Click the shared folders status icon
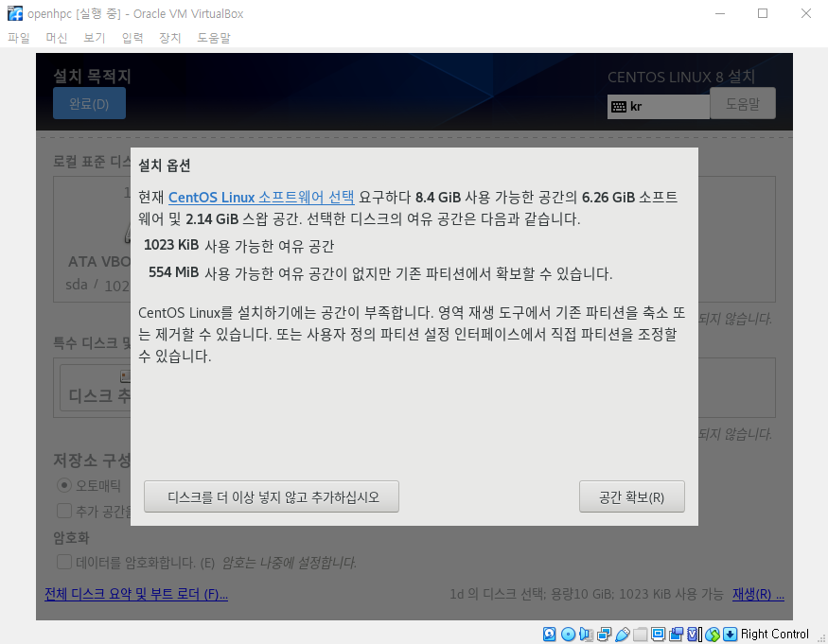This screenshot has width=828, height=644. point(640,634)
